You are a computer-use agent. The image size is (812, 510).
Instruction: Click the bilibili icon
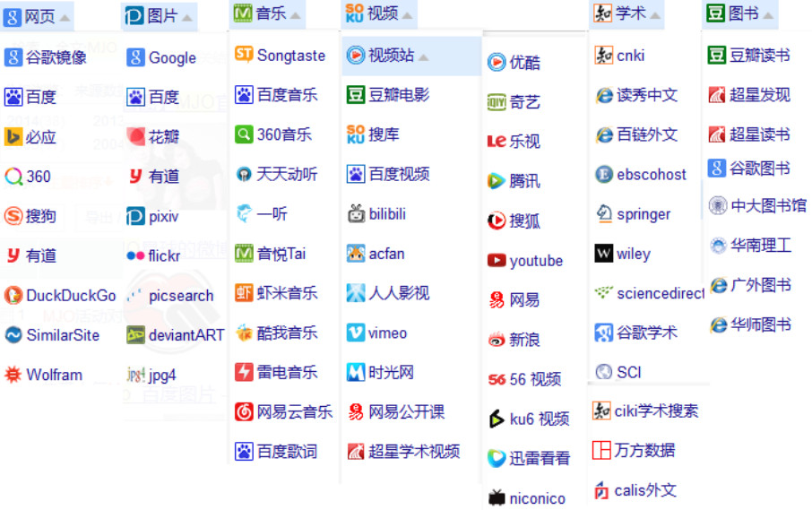(x=356, y=214)
